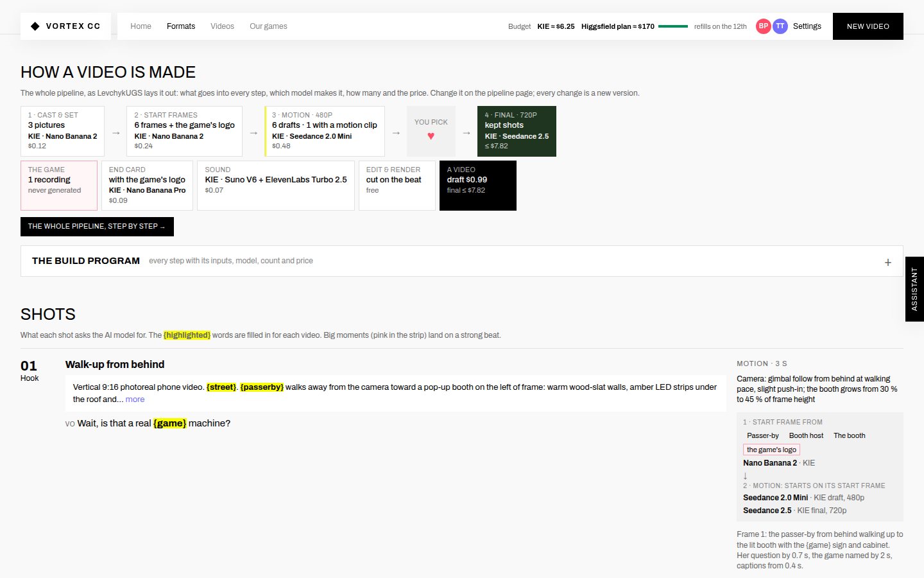Click the {highlighted} sample word in Shots description
The image size is (924, 578).
coord(187,335)
